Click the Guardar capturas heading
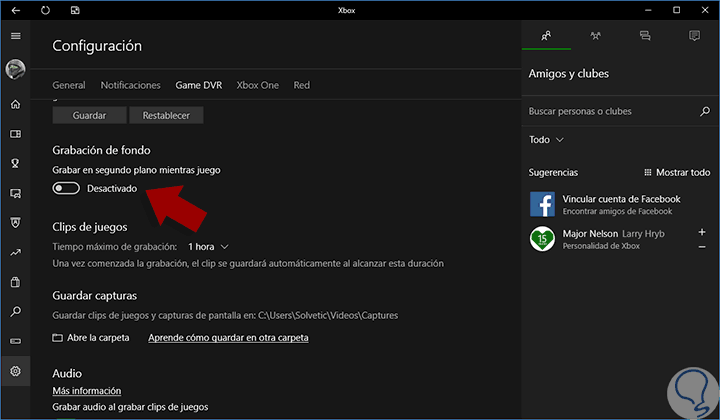 pos(94,296)
